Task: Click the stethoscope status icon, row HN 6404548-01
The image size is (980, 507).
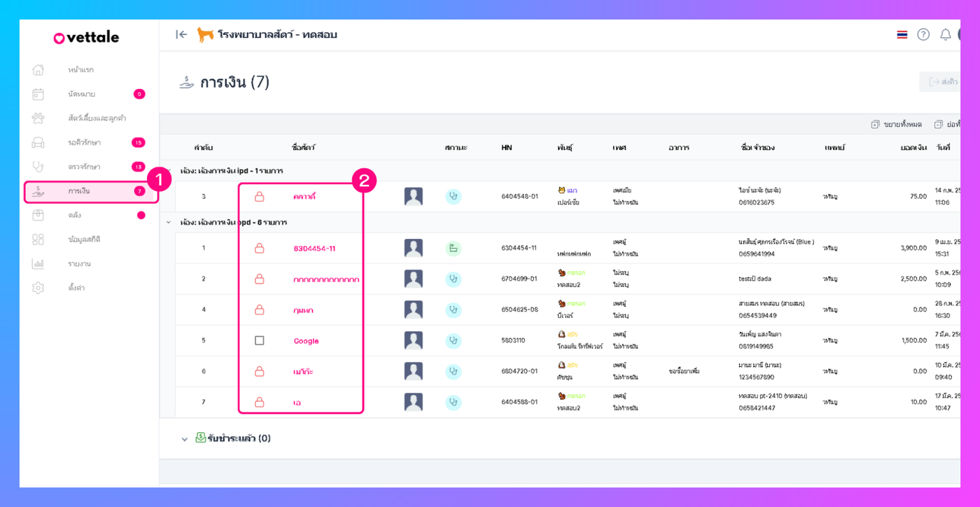Action: coord(454,197)
